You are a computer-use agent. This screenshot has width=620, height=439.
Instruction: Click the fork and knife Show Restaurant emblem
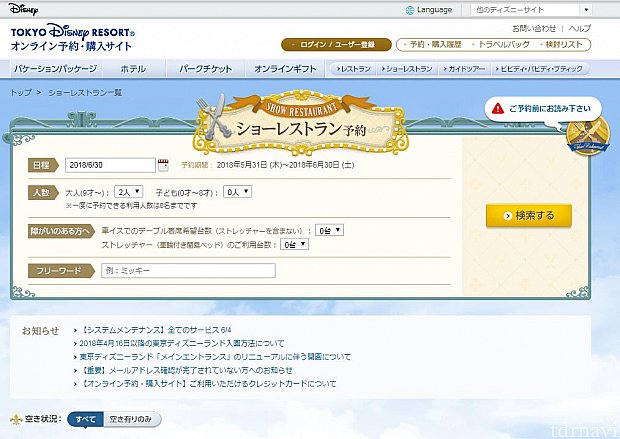(214, 117)
